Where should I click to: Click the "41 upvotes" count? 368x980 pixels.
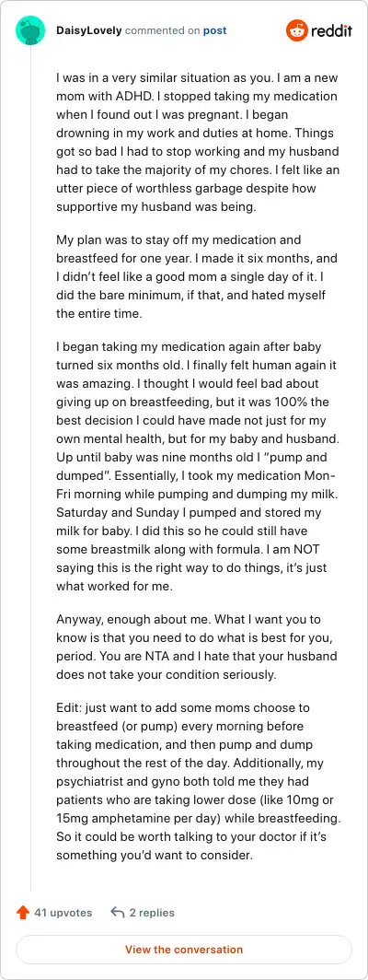pos(63,913)
